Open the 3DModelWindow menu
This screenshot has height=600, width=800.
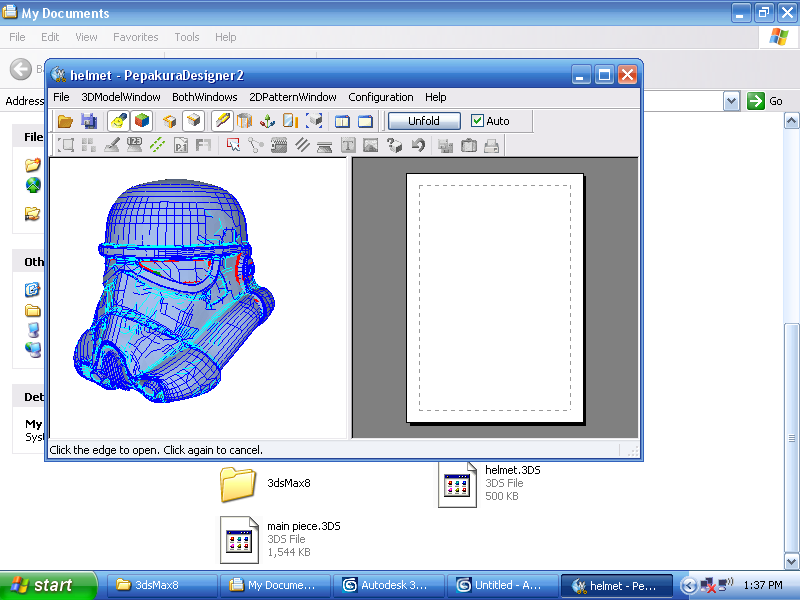point(120,97)
